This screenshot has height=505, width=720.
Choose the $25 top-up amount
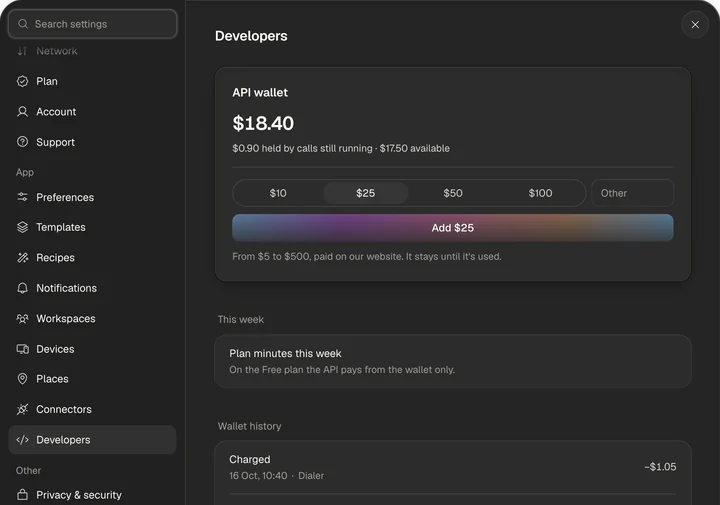366,193
